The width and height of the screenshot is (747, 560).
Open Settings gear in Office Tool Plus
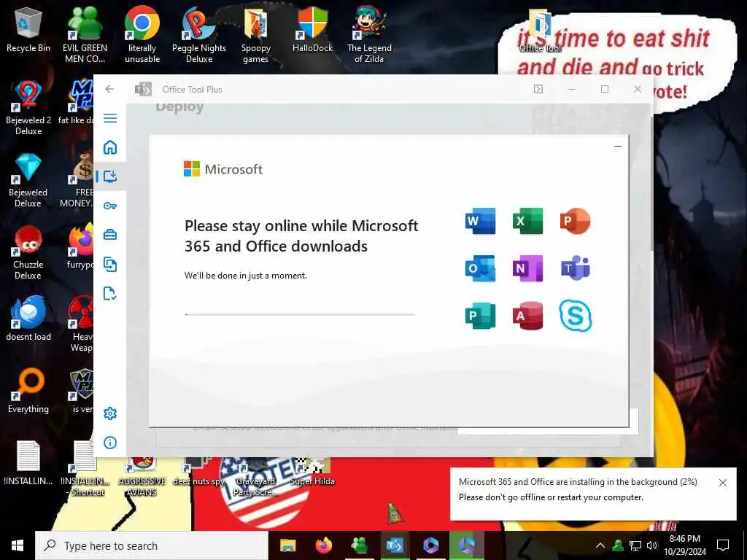[x=110, y=413]
